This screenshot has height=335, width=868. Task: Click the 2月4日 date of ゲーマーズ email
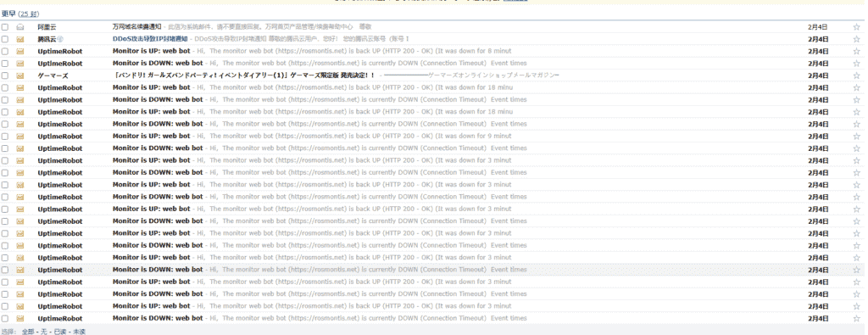818,75
